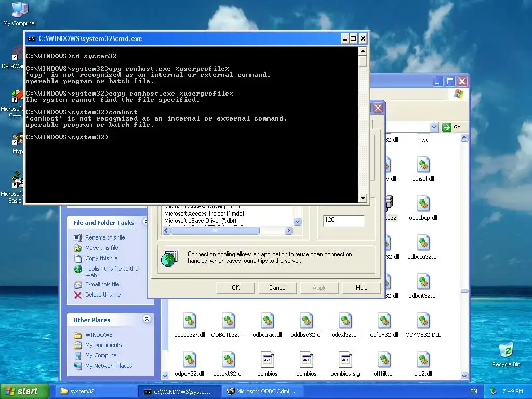Click driver list horizontal scrollbar thumb
This screenshot has width=532, height=399.
click(x=215, y=230)
